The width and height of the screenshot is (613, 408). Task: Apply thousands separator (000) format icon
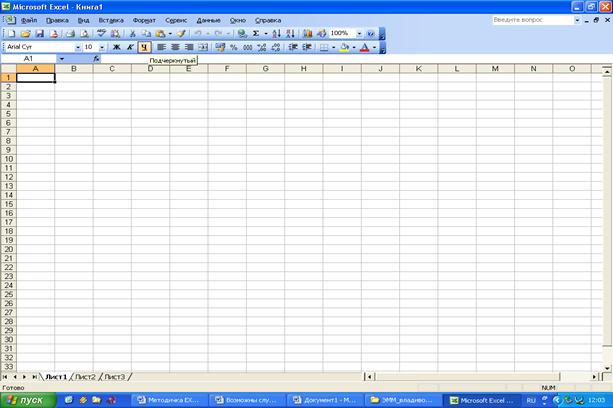point(247,47)
